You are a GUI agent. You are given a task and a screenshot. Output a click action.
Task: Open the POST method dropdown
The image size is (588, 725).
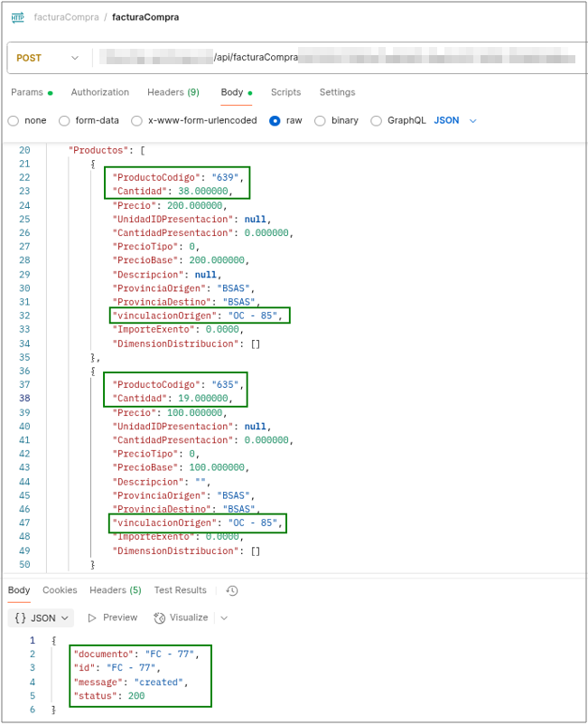pyautogui.click(x=49, y=58)
